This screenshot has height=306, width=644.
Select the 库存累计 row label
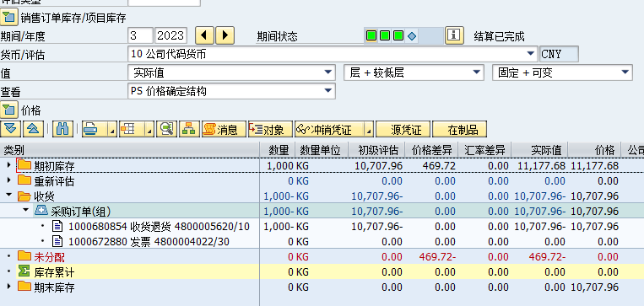pos(54,272)
